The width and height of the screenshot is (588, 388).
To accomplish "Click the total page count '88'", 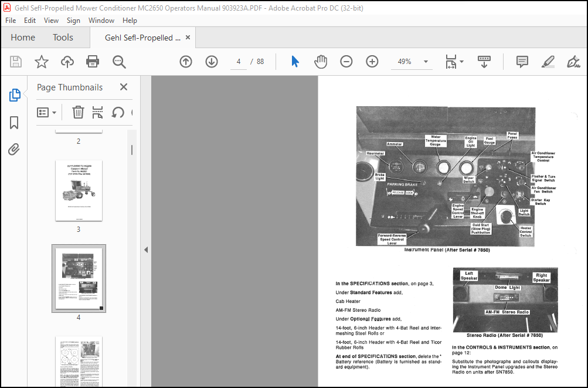I will pyautogui.click(x=260, y=62).
